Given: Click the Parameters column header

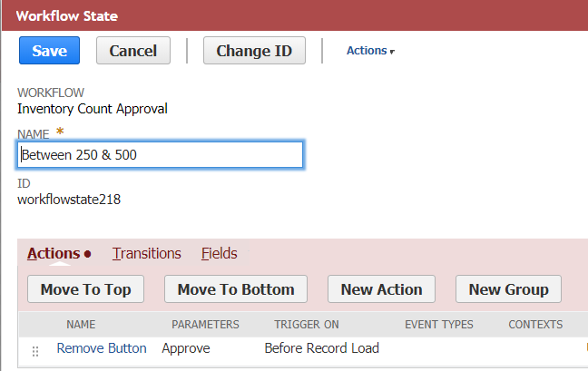Looking at the screenshot, I should pos(205,324).
